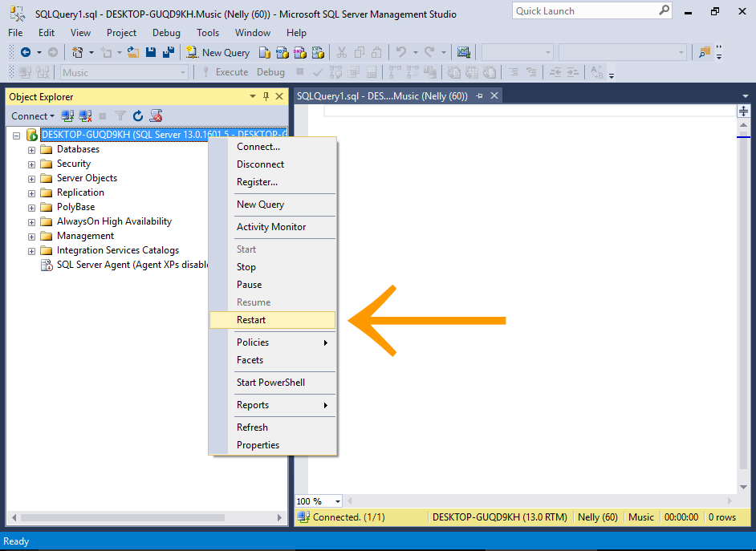
Task: Click the New Query toolbar icon
Action: click(x=190, y=52)
